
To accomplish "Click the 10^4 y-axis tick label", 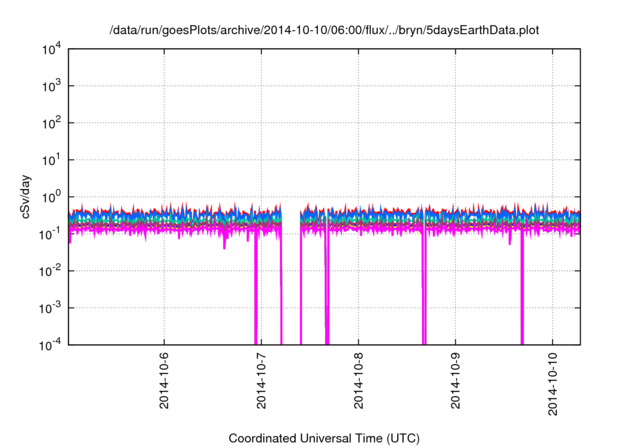I will (51, 49).
